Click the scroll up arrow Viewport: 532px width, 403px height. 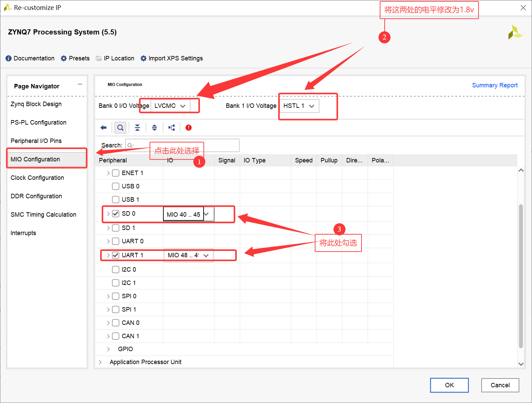pos(521,170)
